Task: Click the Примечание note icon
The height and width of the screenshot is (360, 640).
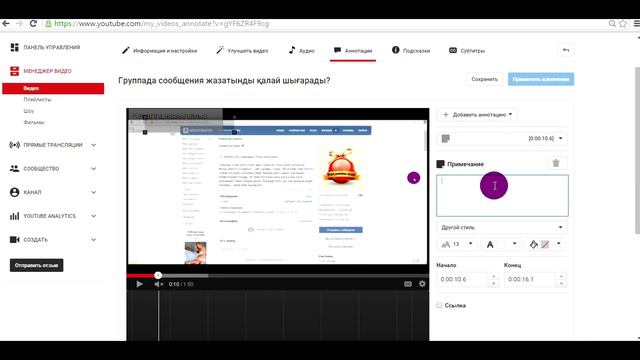Action: [x=440, y=164]
